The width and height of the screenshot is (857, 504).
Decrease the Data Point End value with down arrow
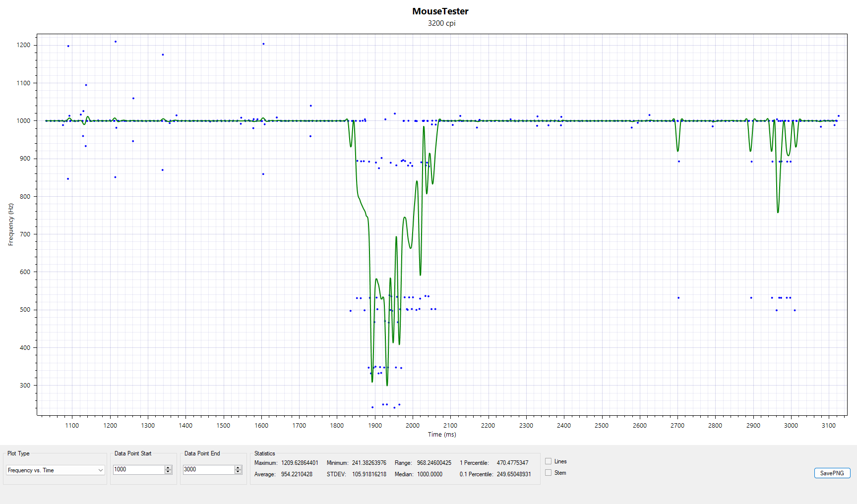[238, 472]
